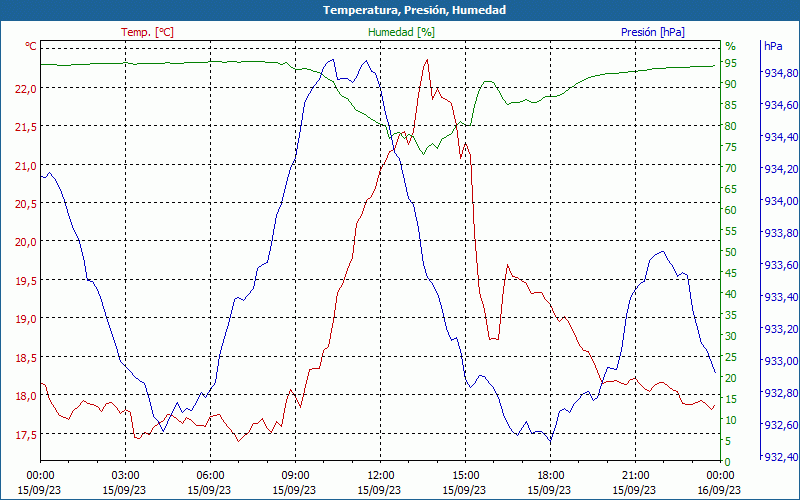Click the 45 humidity axis value

tap(731, 273)
